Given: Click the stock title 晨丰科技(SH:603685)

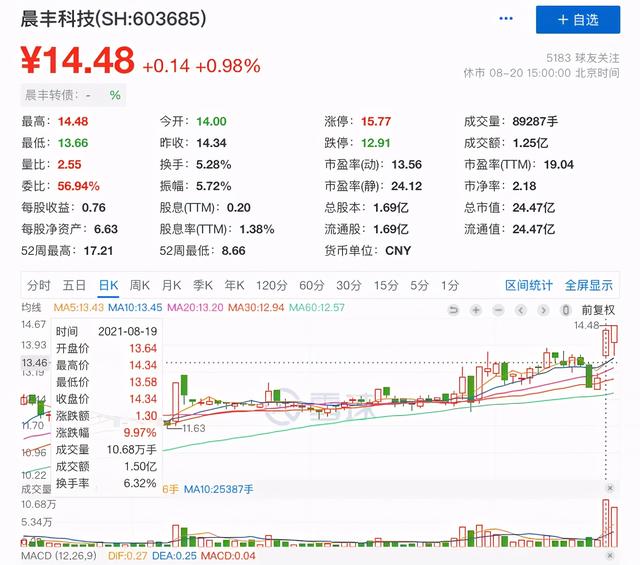Looking at the screenshot, I should 113,19.
